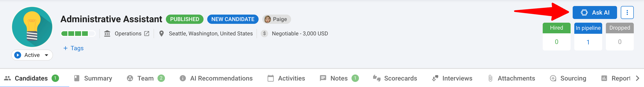Screen dimensions: 644x87
Task: Open the Sourcing tab
Action: (568, 78)
